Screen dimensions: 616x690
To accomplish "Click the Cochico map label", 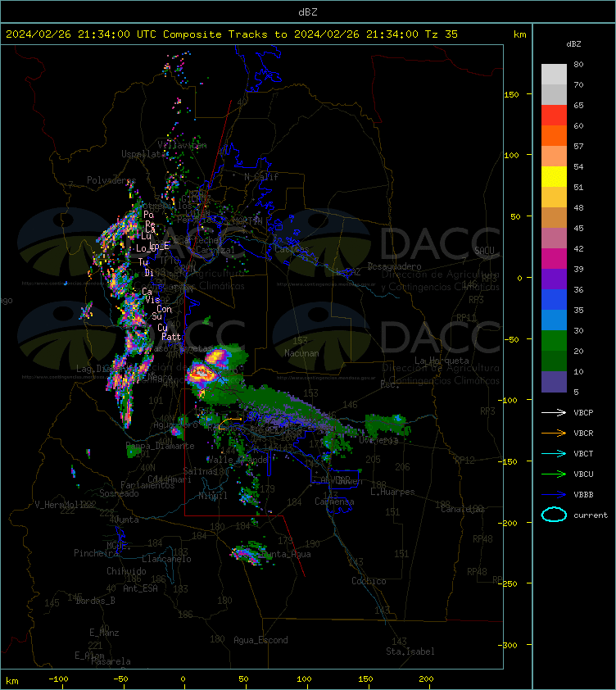I will click(369, 581).
